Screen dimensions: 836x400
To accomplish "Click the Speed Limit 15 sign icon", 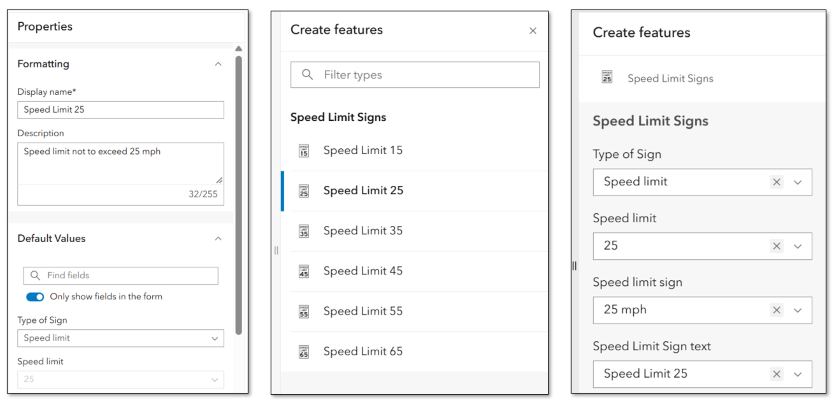I will pyautogui.click(x=304, y=151).
